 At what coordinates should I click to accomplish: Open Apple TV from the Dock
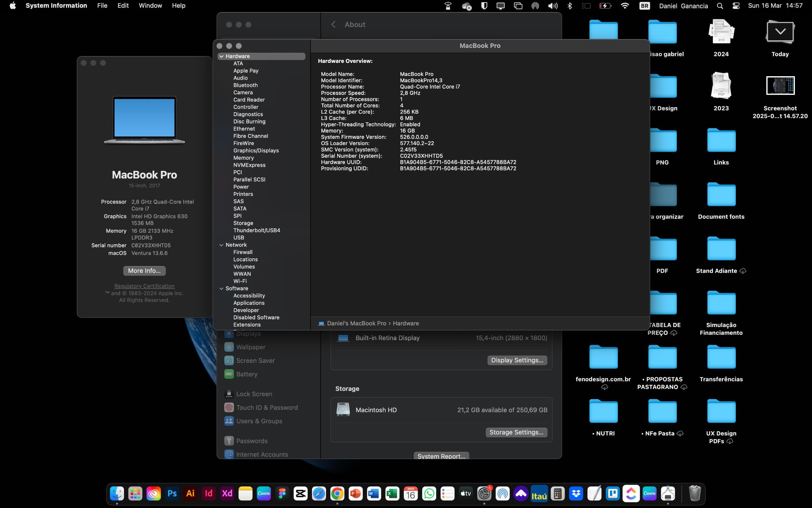pos(466,493)
